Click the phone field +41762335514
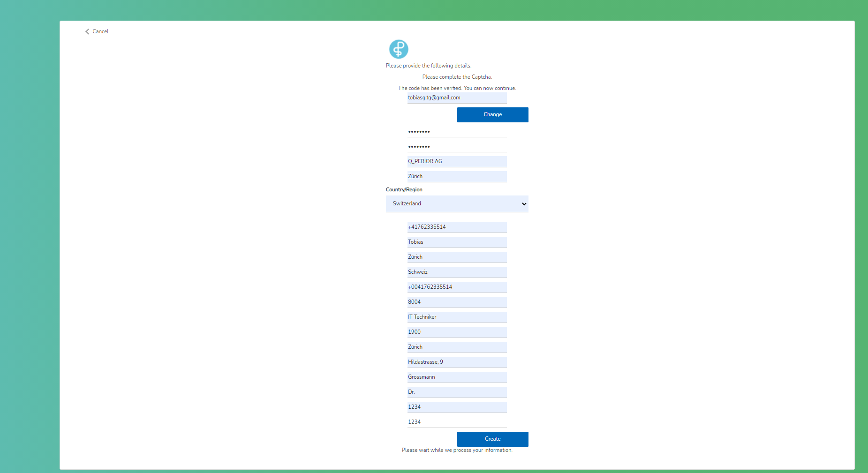The width and height of the screenshot is (868, 473). [457, 227]
